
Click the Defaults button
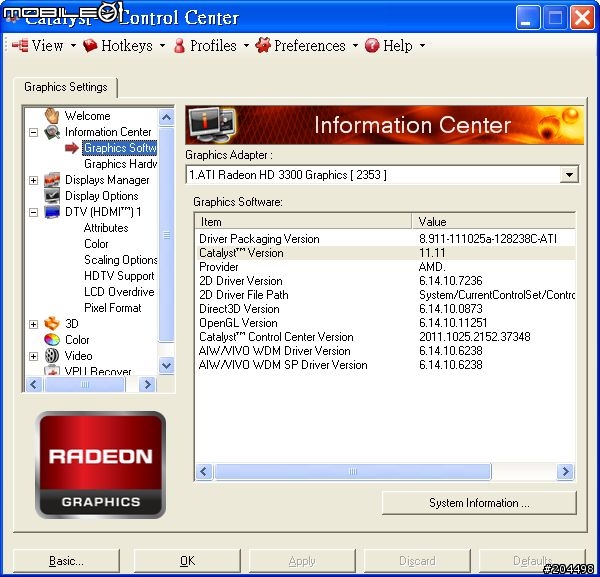[x=532, y=561]
